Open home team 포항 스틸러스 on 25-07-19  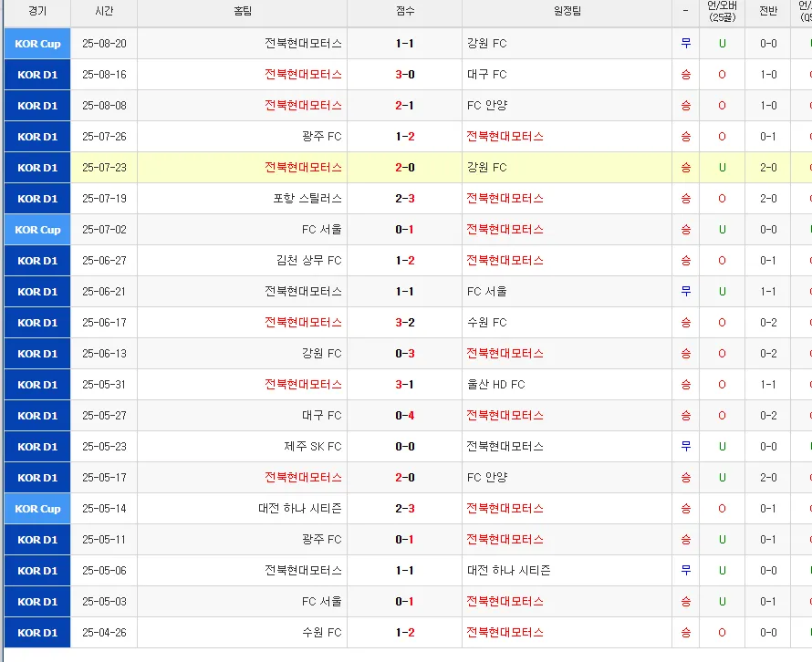pos(307,198)
